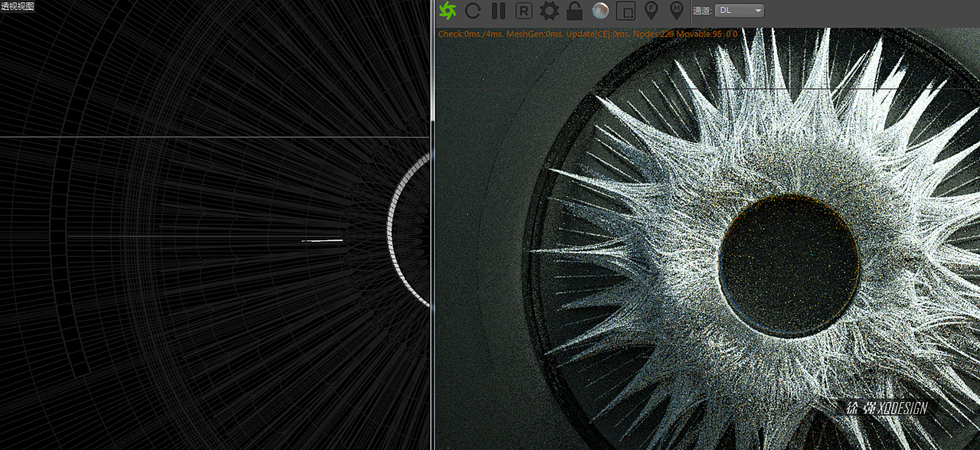This screenshot has width=980, height=450.
Task: Open the DL channel dropdown
Action: point(740,11)
